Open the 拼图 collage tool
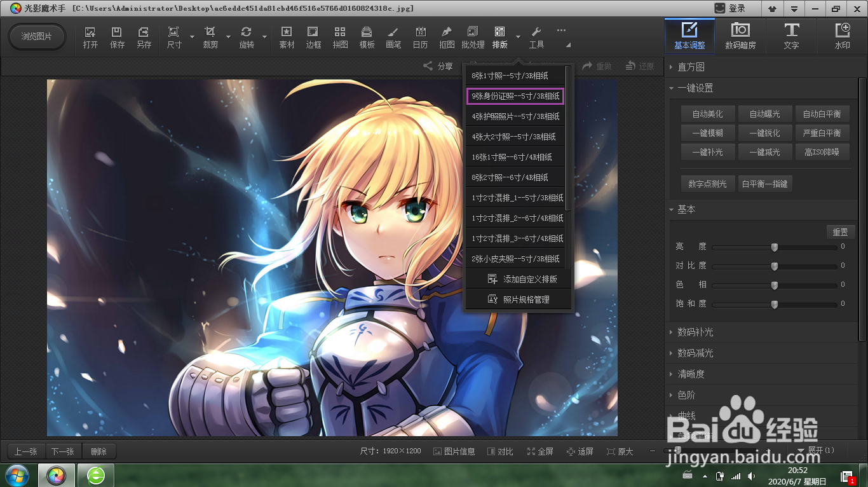Viewport: 868px width, 487px height. click(340, 38)
